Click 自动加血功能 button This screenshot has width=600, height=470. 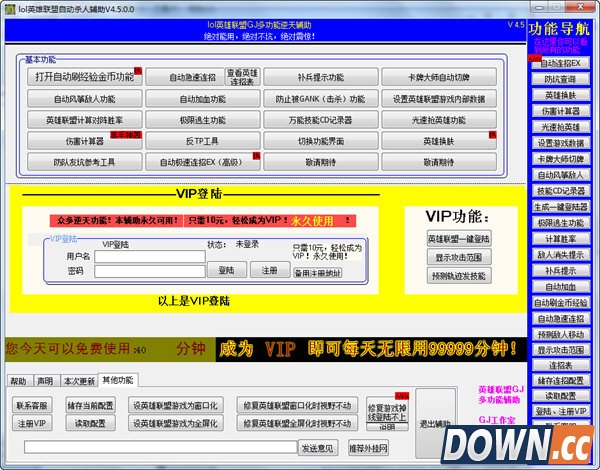tap(203, 99)
